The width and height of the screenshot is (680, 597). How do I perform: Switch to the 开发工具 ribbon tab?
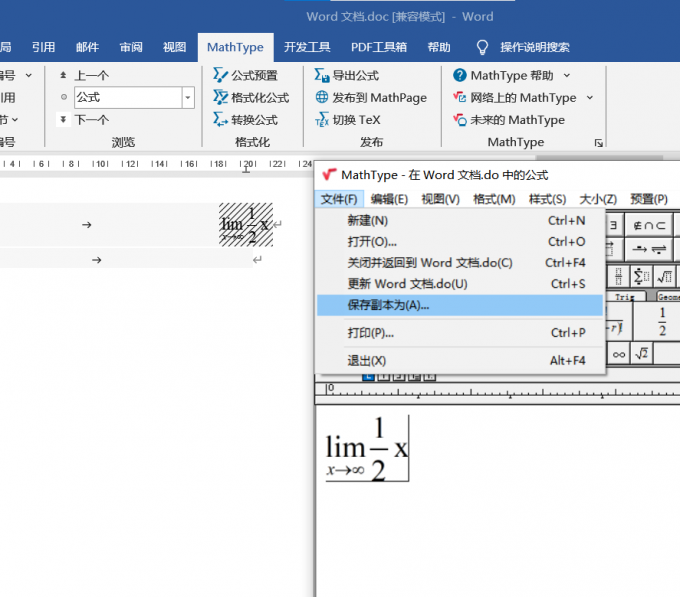[x=307, y=47]
